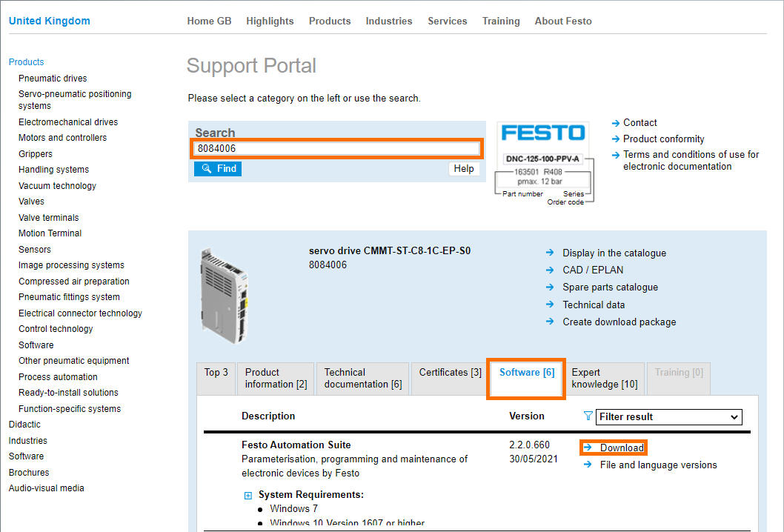The width and height of the screenshot is (784, 532).
Task: Click the arrow icon beside File and language versions
Action: click(x=590, y=465)
